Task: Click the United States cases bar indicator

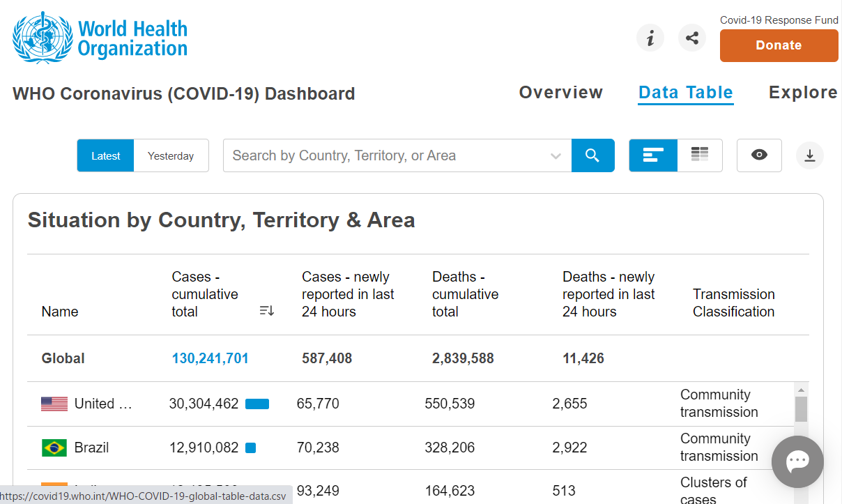Action: [257, 404]
